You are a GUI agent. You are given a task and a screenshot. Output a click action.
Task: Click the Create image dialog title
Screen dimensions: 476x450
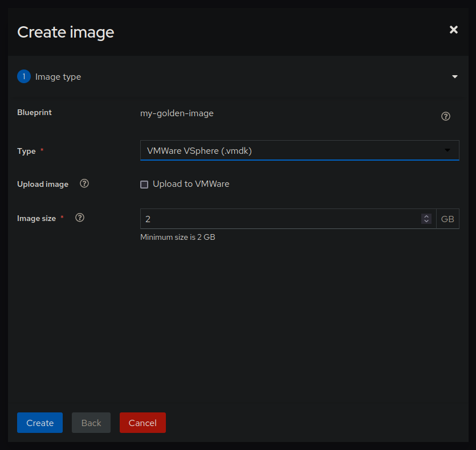click(65, 32)
